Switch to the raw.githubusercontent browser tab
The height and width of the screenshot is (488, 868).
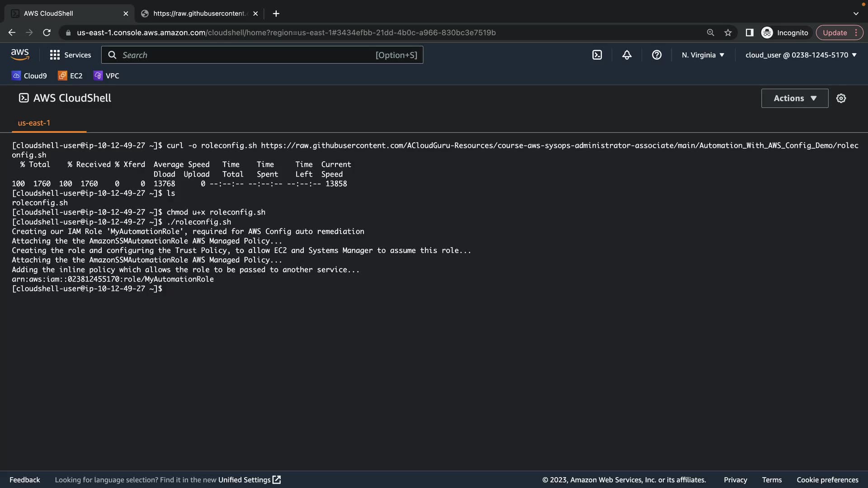pos(199,14)
